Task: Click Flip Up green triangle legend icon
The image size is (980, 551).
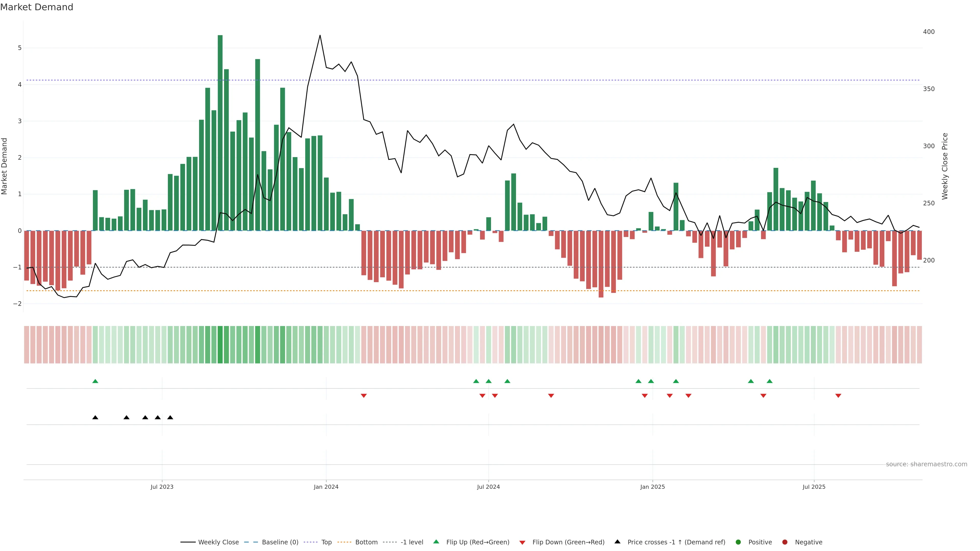Action: tap(436, 542)
